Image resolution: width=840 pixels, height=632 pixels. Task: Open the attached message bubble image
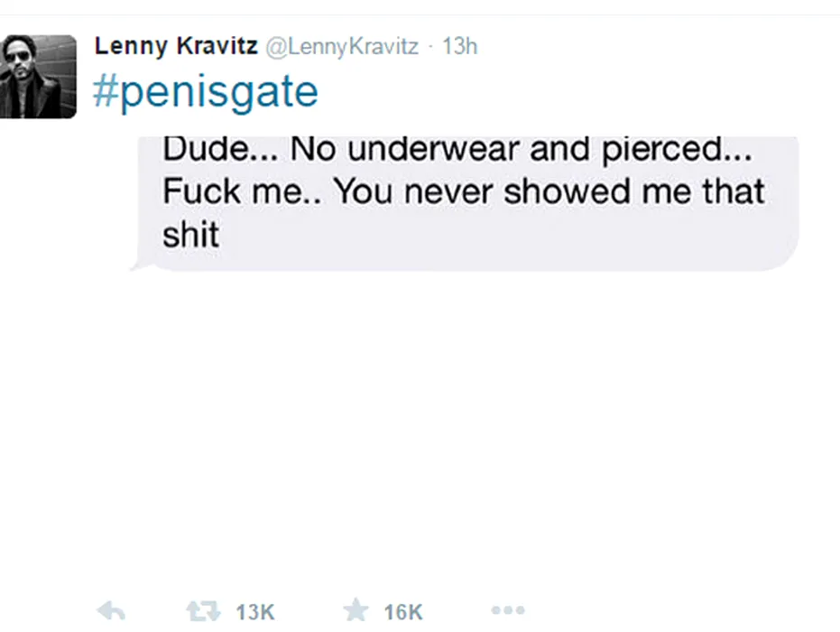[465, 204]
